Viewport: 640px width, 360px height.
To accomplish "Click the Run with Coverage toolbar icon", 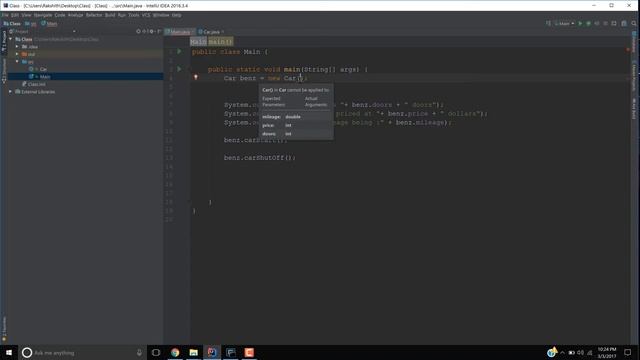I will tap(597, 24).
